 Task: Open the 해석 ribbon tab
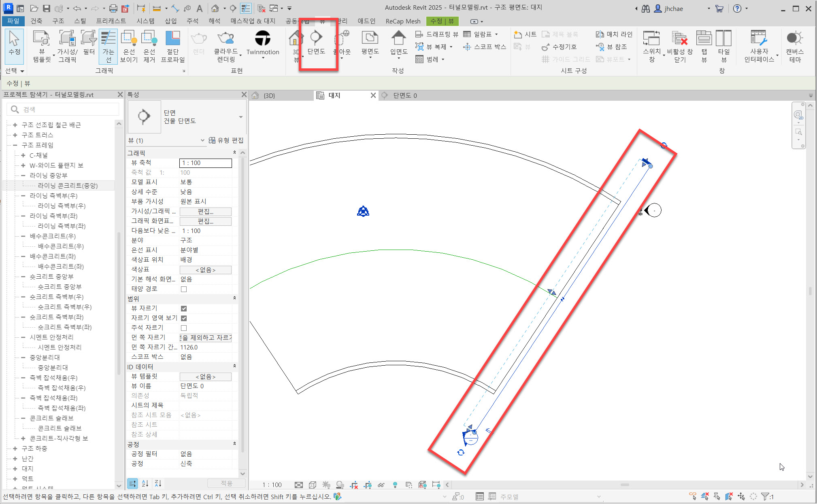214,21
